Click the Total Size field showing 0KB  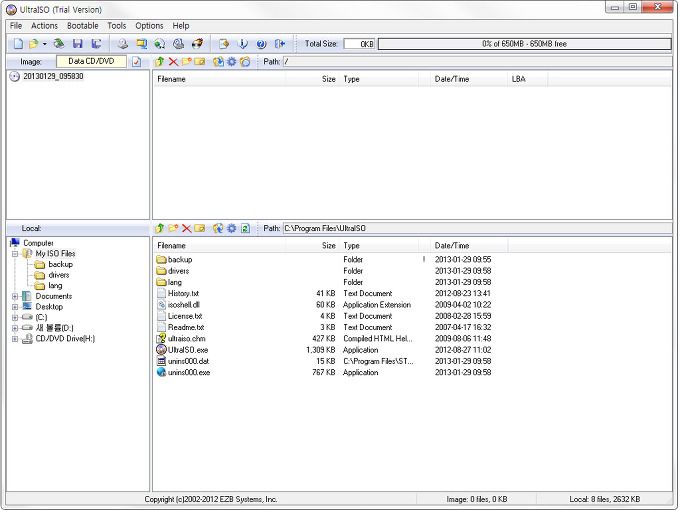click(359, 44)
